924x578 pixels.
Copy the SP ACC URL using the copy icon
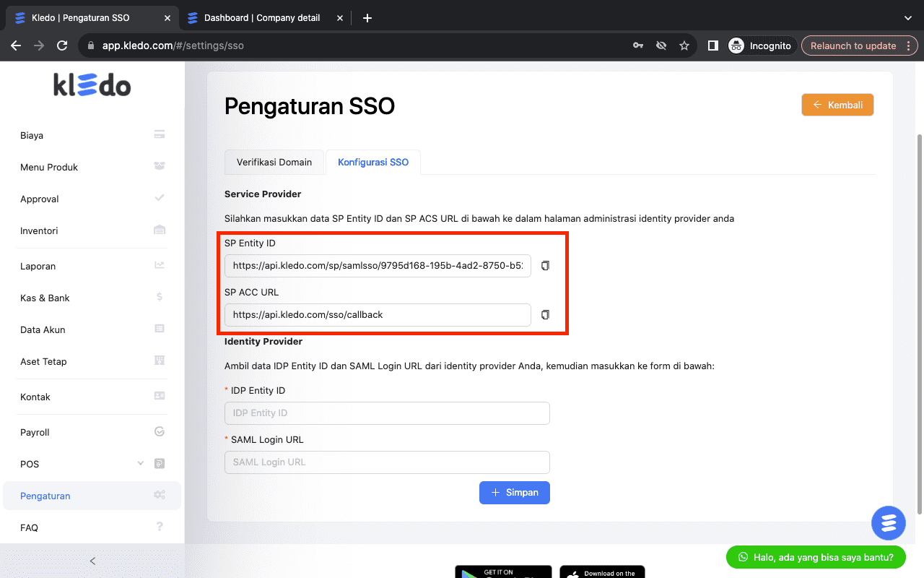[x=545, y=314]
